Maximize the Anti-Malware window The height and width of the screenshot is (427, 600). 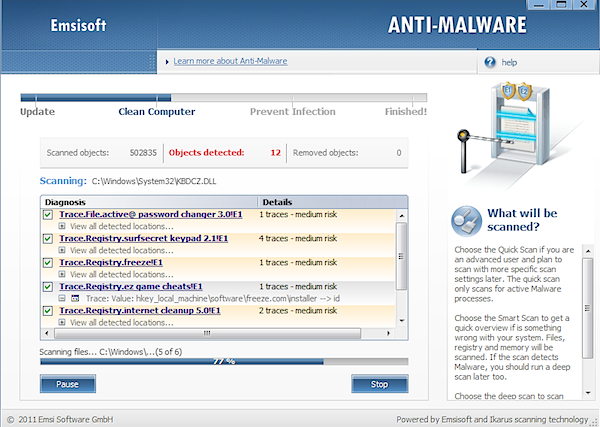coord(561,5)
